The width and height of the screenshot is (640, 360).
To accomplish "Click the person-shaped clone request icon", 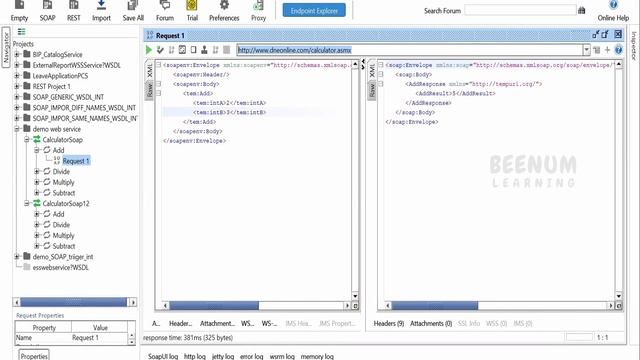I will [204, 50].
